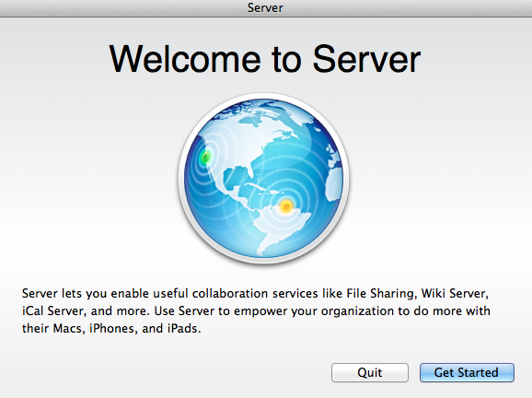Click the text line starting with iCal Server
This screenshot has width=532, height=398.
point(256,311)
